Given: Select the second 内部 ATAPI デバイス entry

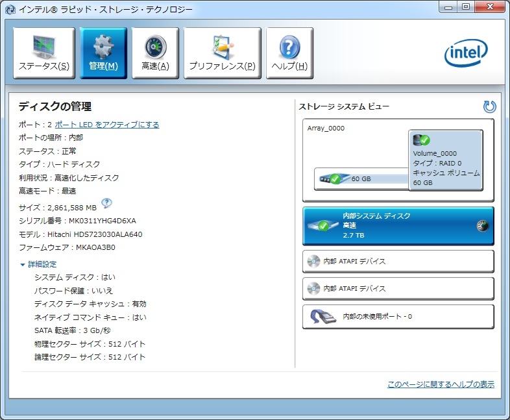Looking at the screenshot, I should click(x=398, y=289).
